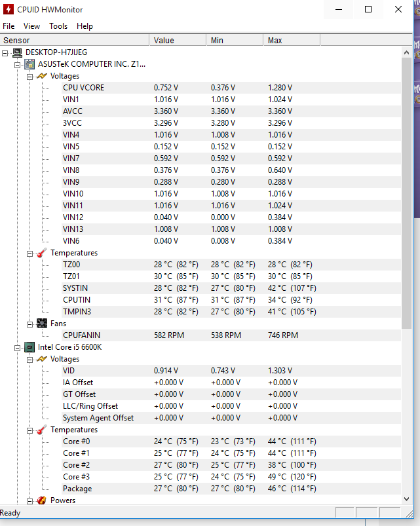
Task: Select the DESKTOP-H7JIJEG computer icon
Action: click(17, 52)
